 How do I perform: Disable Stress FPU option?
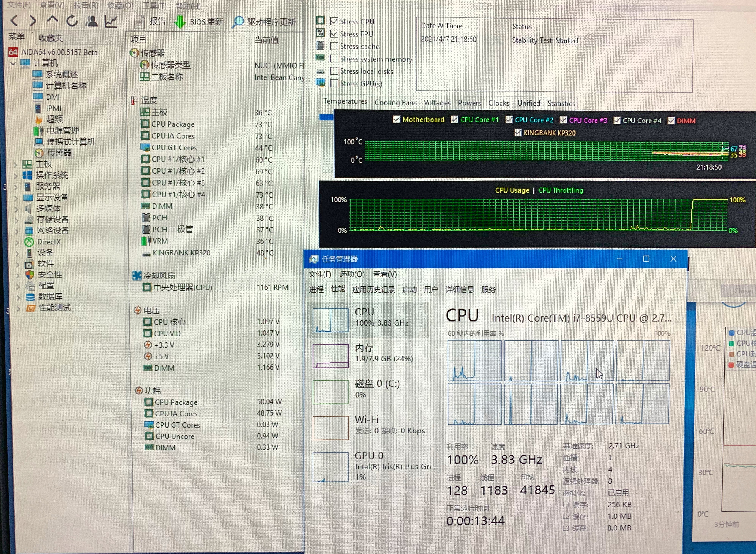(x=334, y=34)
